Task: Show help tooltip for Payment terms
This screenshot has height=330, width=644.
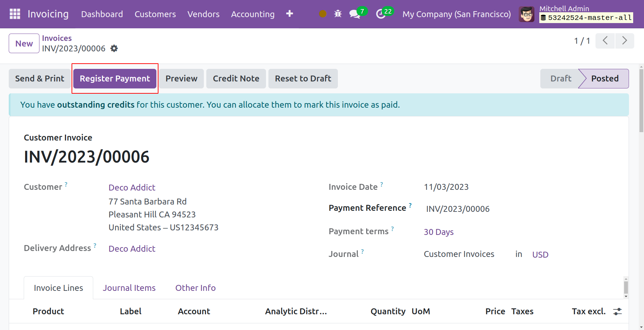Action: (x=392, y=229)
